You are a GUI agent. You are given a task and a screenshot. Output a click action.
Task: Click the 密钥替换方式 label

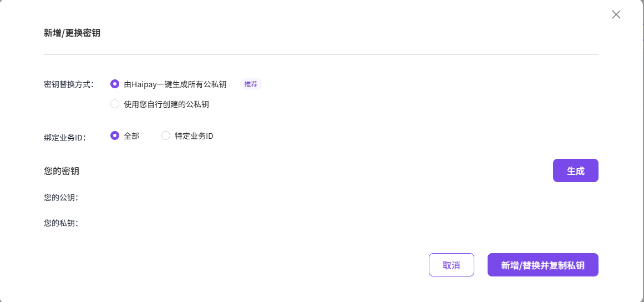coord(69,84)
